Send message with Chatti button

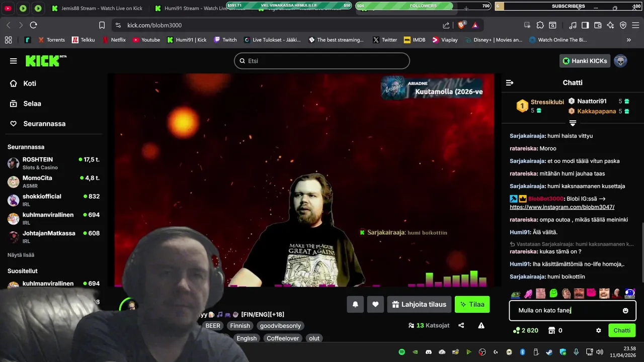click(x=622, y=330)
